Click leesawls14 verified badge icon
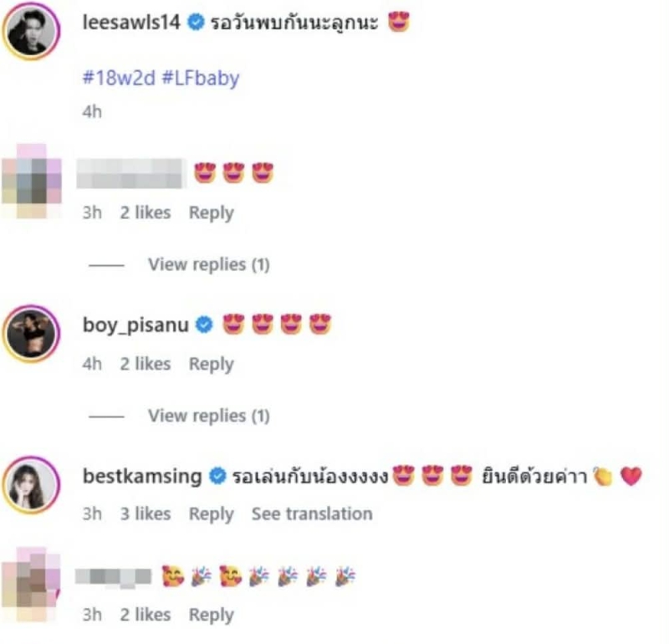 click(x=197, y=23)
